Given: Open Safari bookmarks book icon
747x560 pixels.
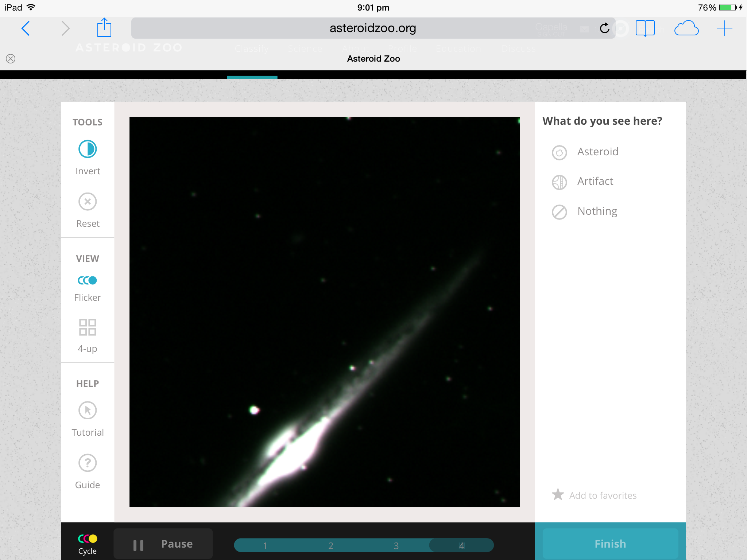Looking at the screenshot, I should 645,28.
